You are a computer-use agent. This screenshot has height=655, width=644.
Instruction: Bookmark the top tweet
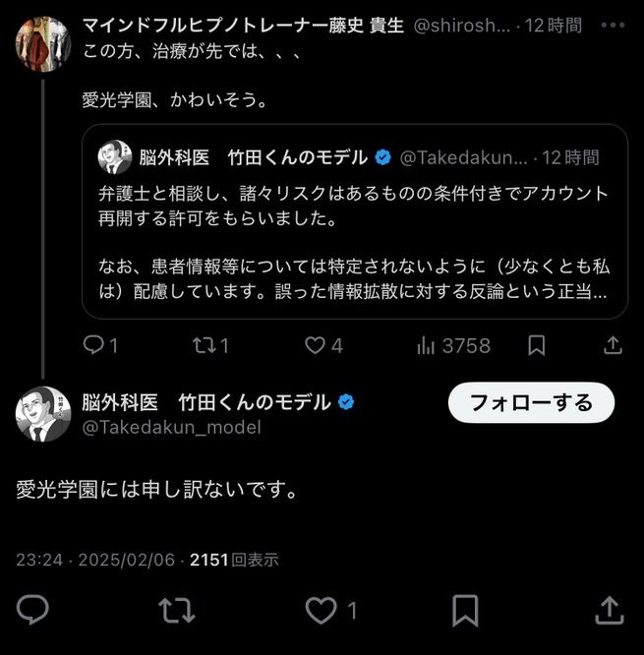[x=537, y=345]
